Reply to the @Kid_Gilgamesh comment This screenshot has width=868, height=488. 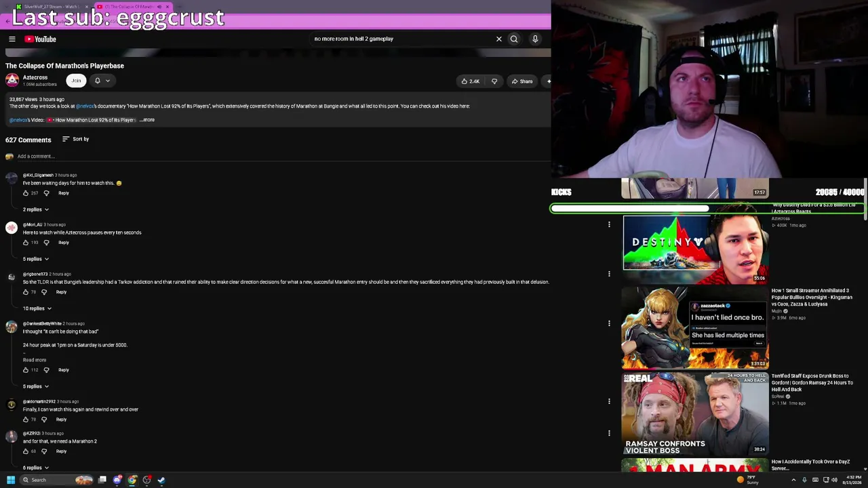(64, 193)
